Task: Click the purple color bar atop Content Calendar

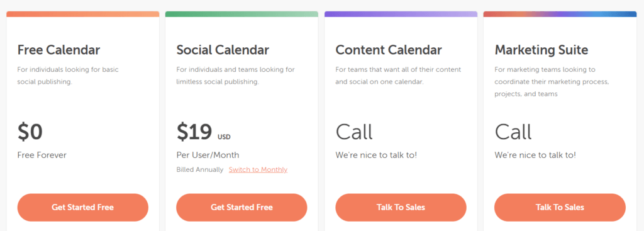Action: point(401,14)
